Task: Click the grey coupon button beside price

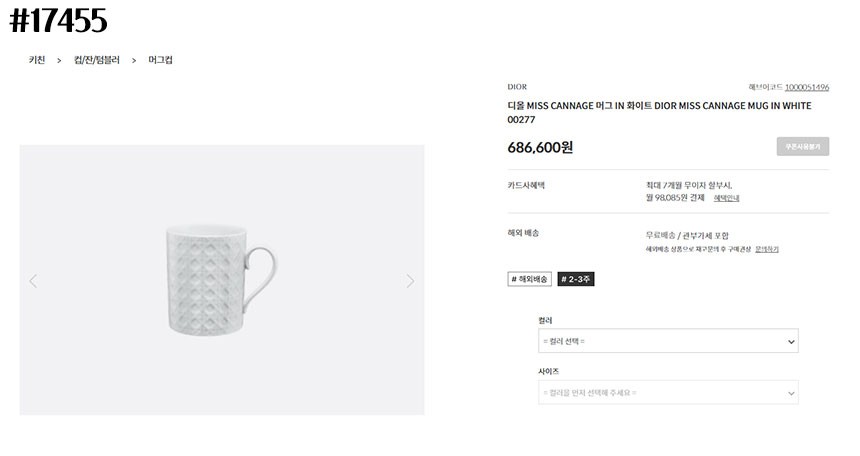Action: click(x=802, y=147)
